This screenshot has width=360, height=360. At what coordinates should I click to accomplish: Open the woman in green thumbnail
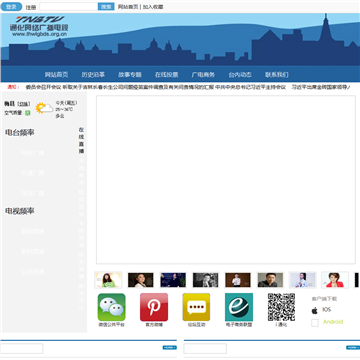108,280
